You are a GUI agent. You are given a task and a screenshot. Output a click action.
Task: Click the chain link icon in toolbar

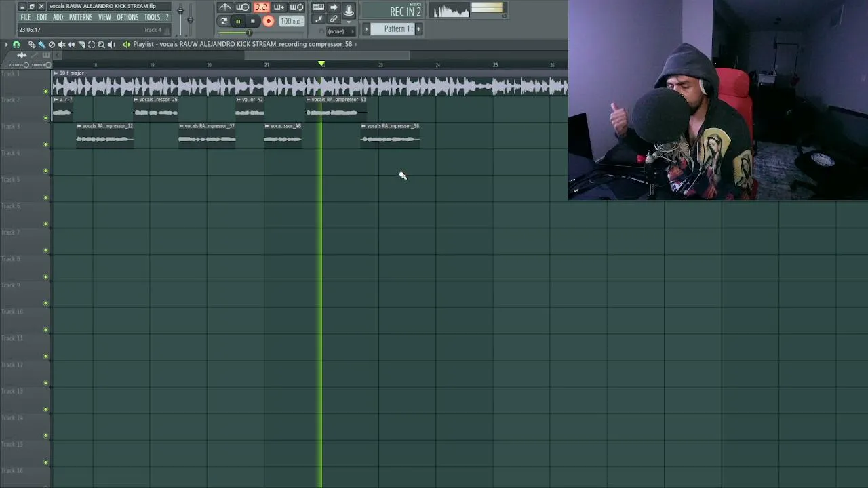click(x=334, y=19)
